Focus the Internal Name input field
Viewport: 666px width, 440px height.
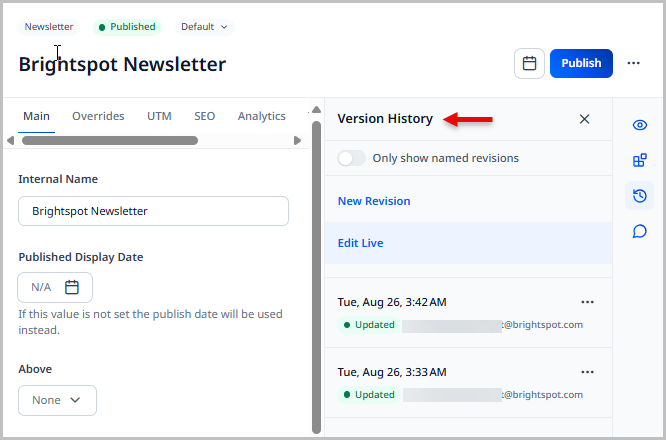pos(153,211)
